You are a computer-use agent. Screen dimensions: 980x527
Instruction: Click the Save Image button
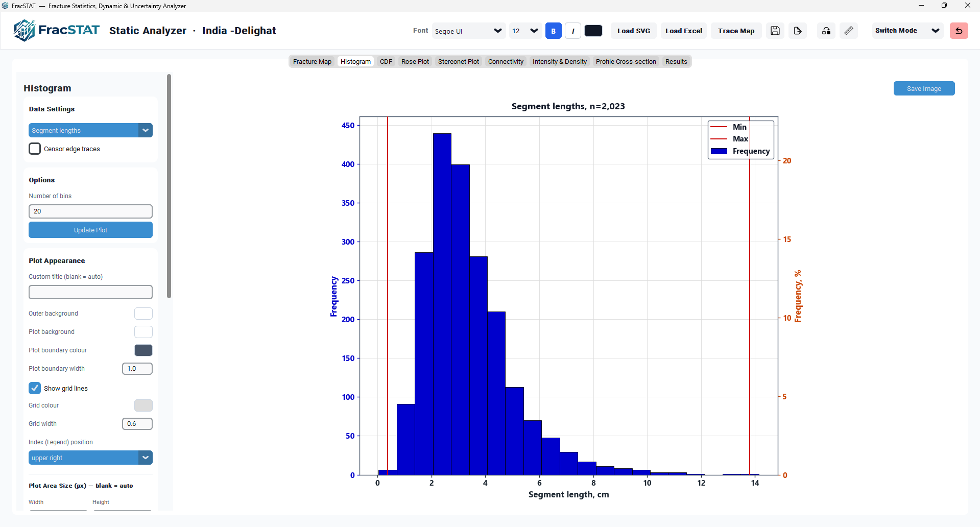924,88
